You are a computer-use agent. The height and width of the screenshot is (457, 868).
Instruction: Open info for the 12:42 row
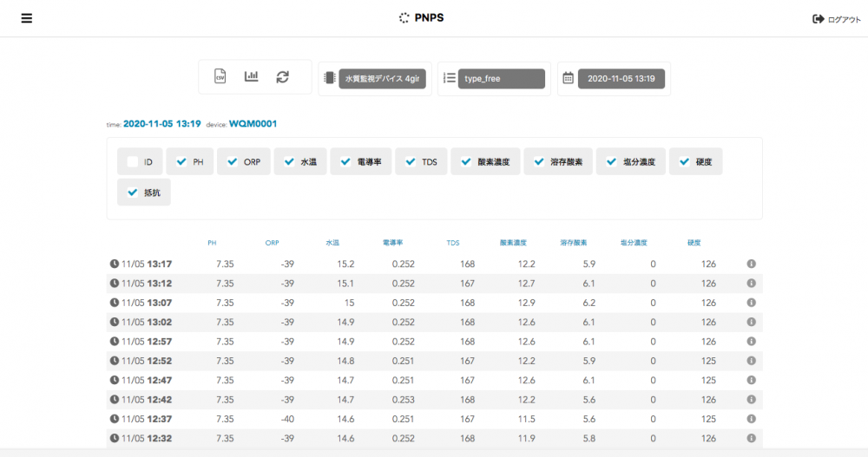751,400
